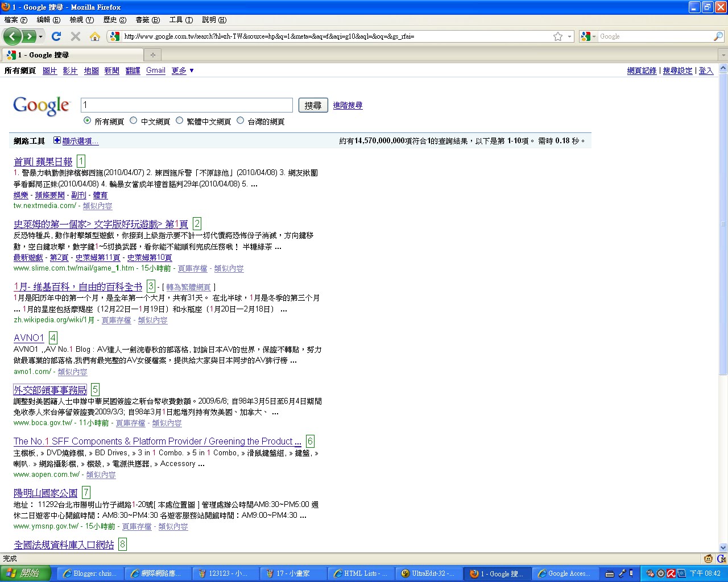Select the 台灣的網頁 radio button
This screenshot has width=728, height=582.
pyautogui.click(x=240, y=120)
